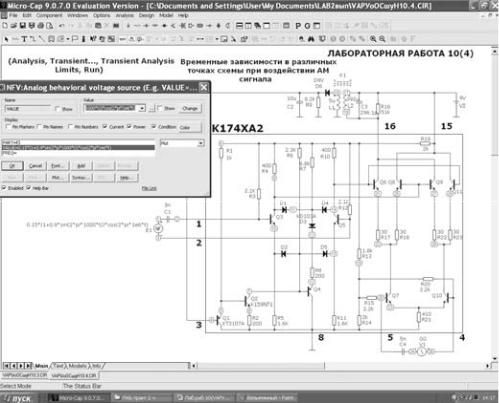Open the Analysis menu
The width and height of the screenshot is (499, 403).
pos(124,15)
